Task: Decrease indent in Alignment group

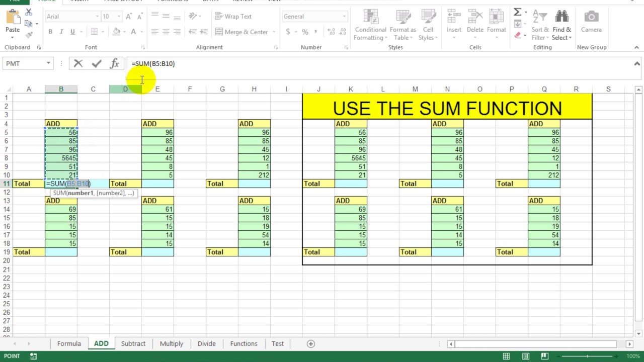Action: (x=193, y=32)
